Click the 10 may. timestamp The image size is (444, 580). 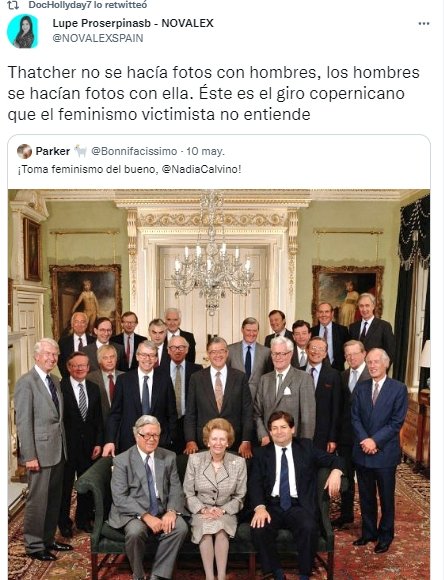tap(205, 151)
